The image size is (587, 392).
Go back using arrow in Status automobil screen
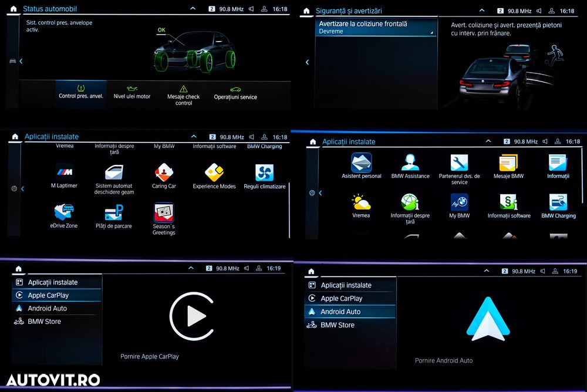pos(21,61)
